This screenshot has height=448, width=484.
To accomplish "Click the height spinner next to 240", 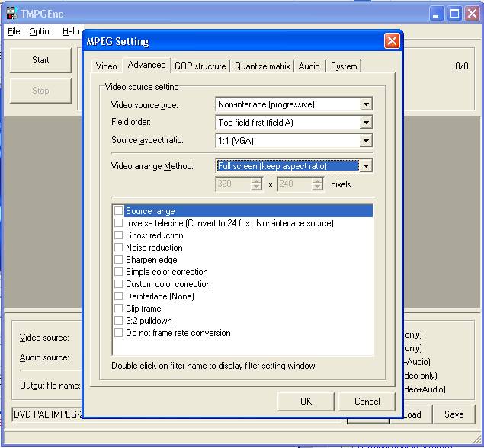I will [x=317, y=184].
